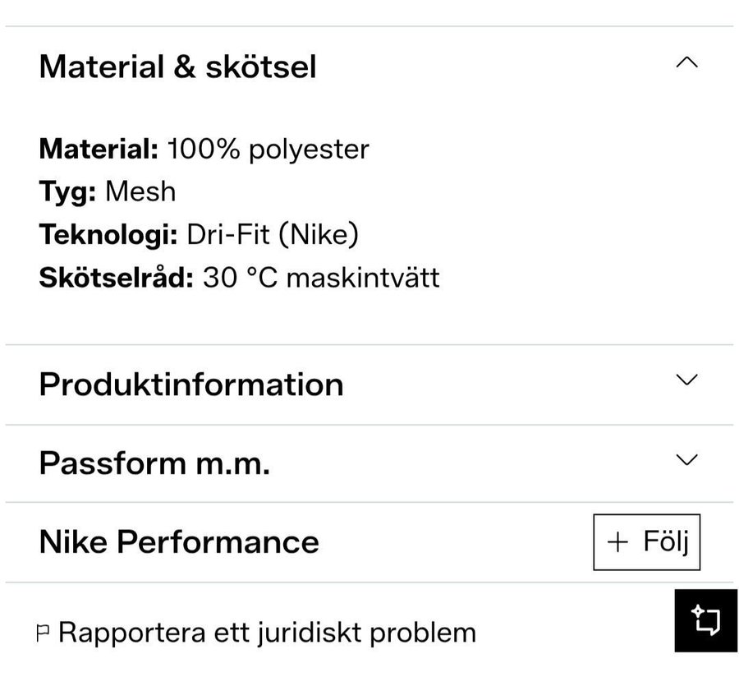Click the bold Skötselråd: label
This screenshot has width=739, height=700.
click(116, 278)
